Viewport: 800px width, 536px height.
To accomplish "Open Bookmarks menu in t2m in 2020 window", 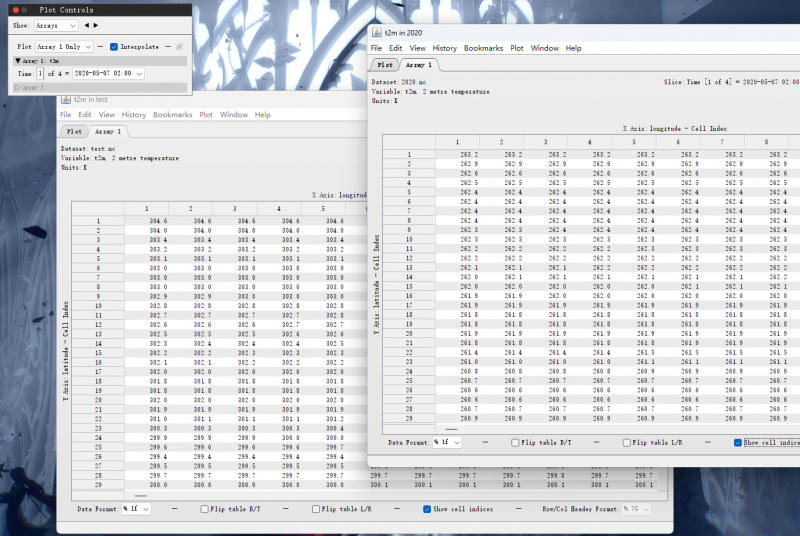I will point(483,48).
